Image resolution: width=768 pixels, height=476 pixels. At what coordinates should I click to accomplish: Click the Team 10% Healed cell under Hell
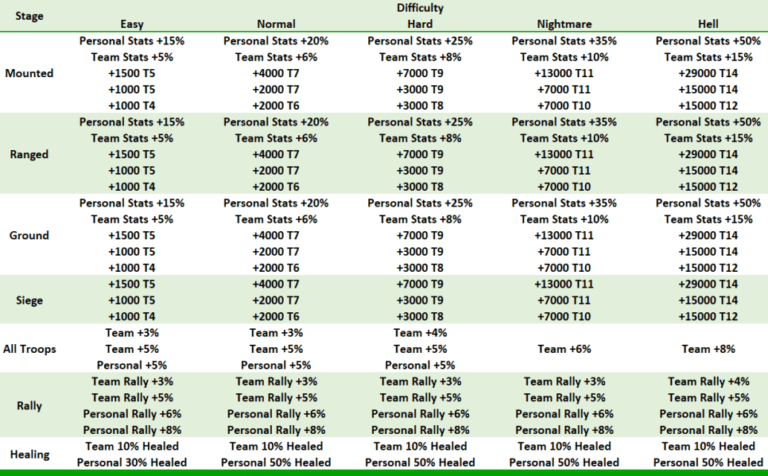709,446
